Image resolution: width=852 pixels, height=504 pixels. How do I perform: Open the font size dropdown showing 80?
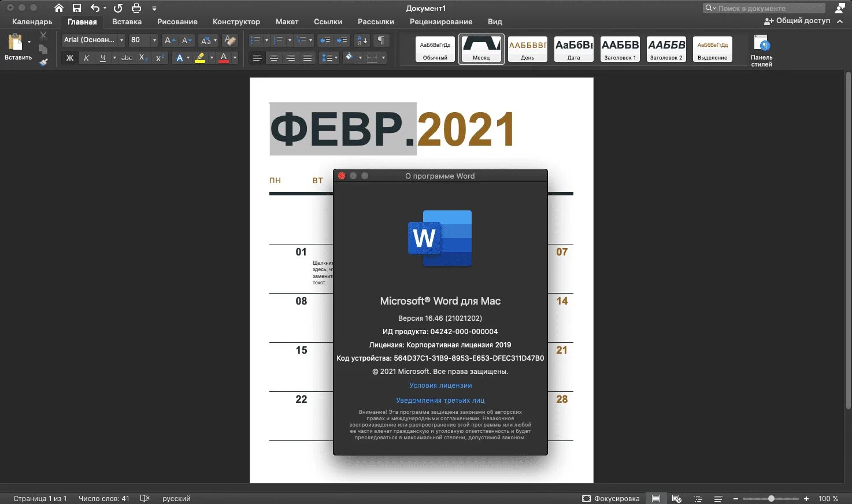click(154, 40)
